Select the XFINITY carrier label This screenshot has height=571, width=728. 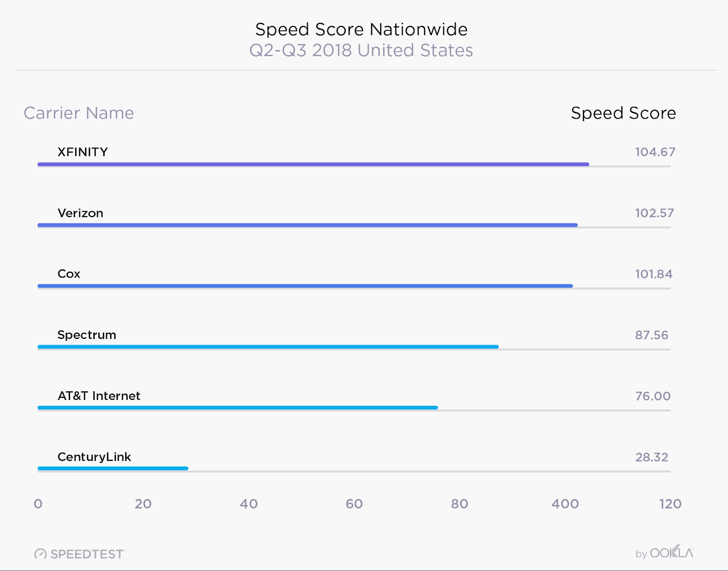83,152
